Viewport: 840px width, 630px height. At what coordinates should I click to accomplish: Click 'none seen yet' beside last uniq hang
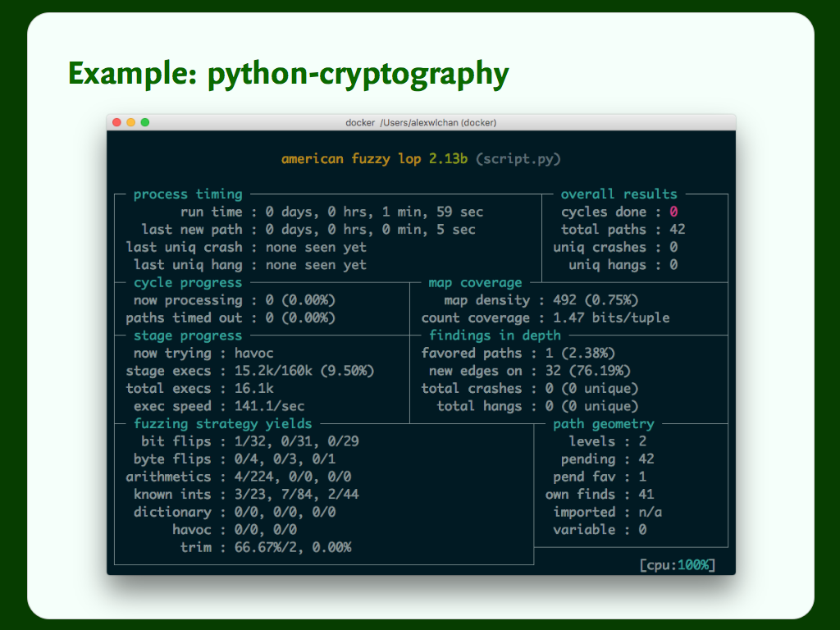pos(316,265)
